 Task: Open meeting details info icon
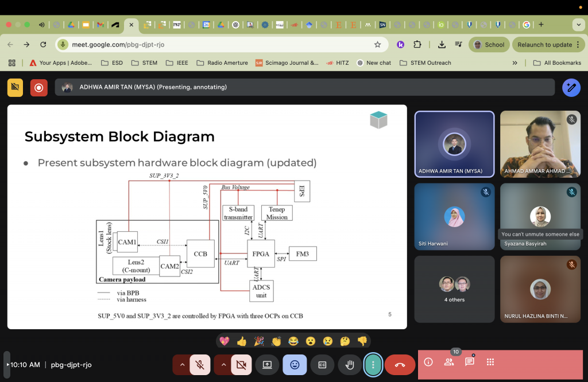pos(428,362)
